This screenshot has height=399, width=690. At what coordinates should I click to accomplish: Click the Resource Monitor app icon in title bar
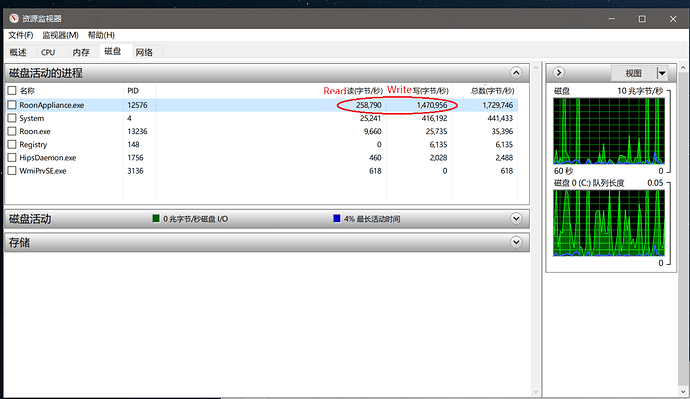tap(14, 18)
